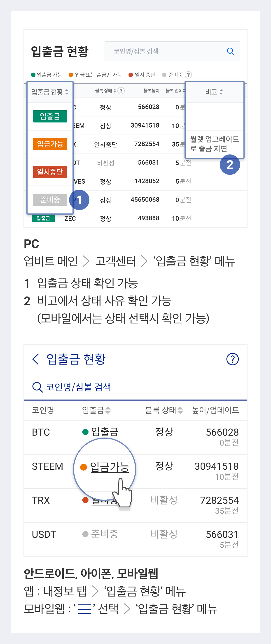This screenshot has width=271, height=644.
Task: Click the underlined 입금가능 link on the STEEM row
Action: (x=110, y=466)
